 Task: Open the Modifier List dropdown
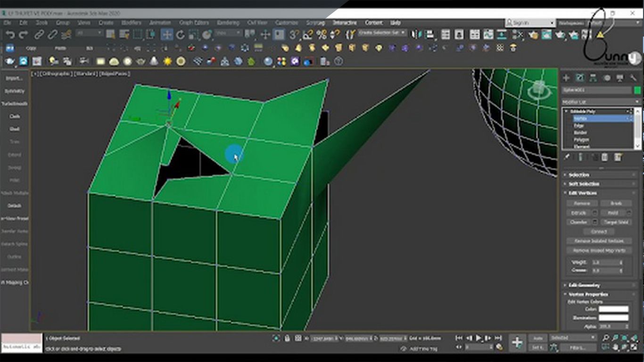[x=600, y=101]
